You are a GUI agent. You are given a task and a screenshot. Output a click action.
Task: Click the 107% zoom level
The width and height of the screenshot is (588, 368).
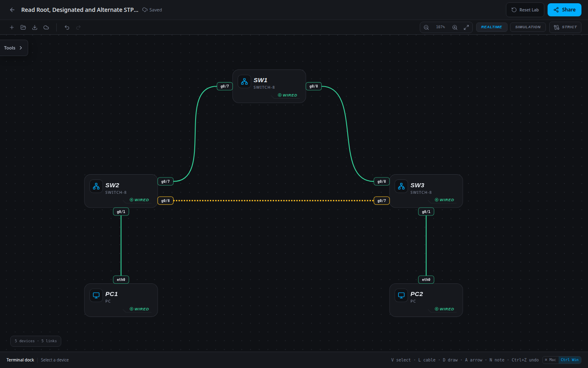point(441,27)
